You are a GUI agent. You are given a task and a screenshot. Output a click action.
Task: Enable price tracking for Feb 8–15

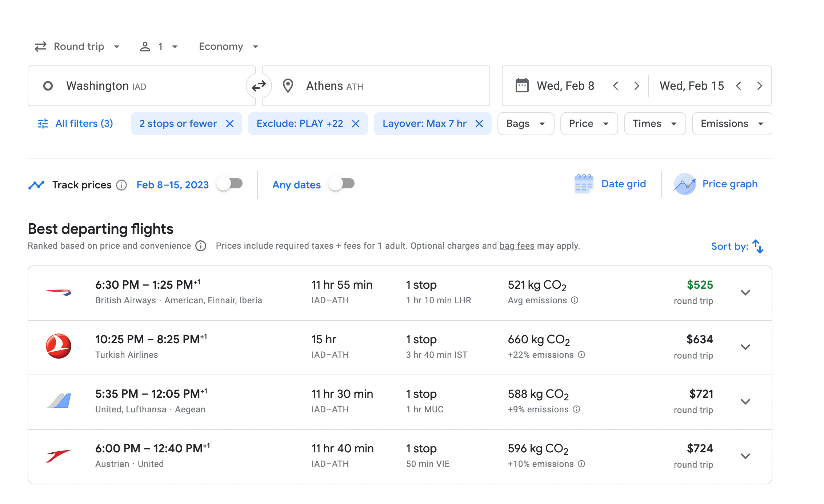point(230,184)
